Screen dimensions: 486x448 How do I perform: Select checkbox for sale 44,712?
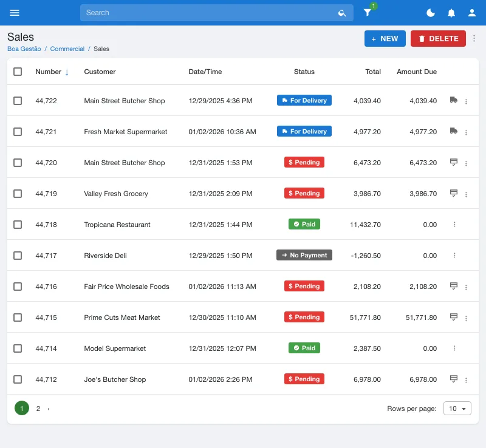[x=18, y=379]
